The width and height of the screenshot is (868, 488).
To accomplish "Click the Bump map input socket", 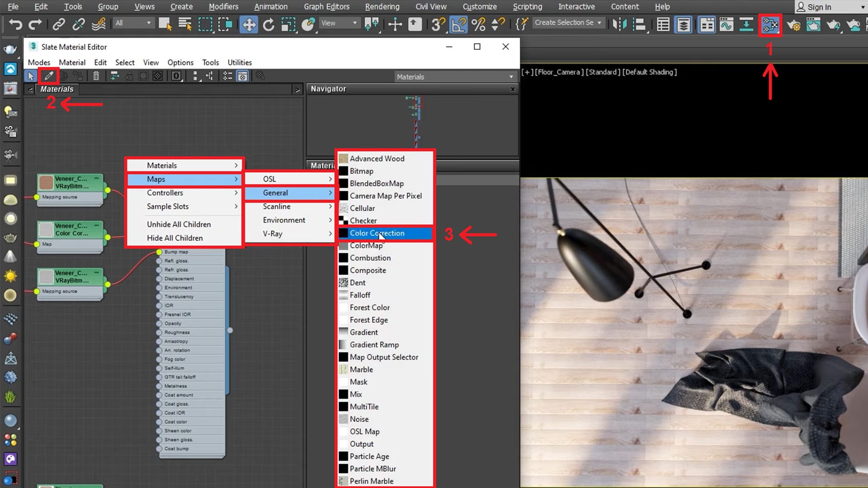I will [x=159, y=252].
